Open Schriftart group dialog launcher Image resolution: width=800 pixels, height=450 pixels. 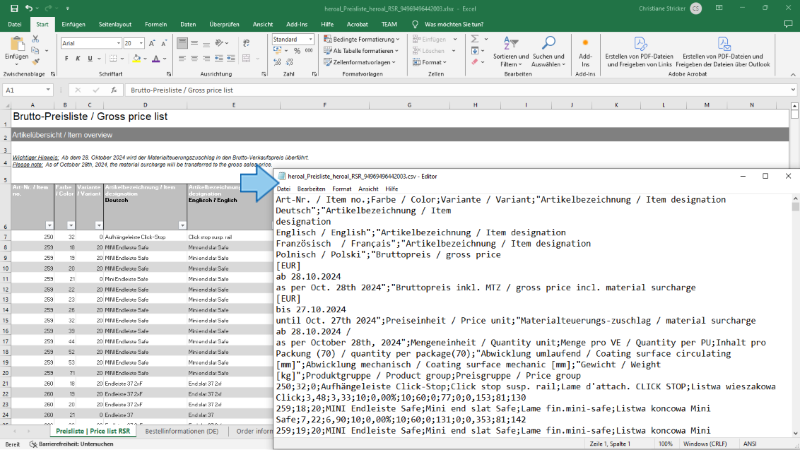tap(169, 74)
